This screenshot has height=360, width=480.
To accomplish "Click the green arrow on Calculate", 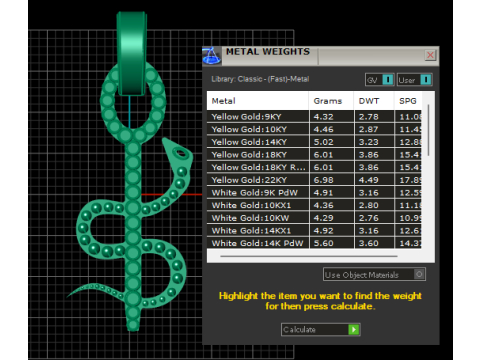I will [354, 329].
